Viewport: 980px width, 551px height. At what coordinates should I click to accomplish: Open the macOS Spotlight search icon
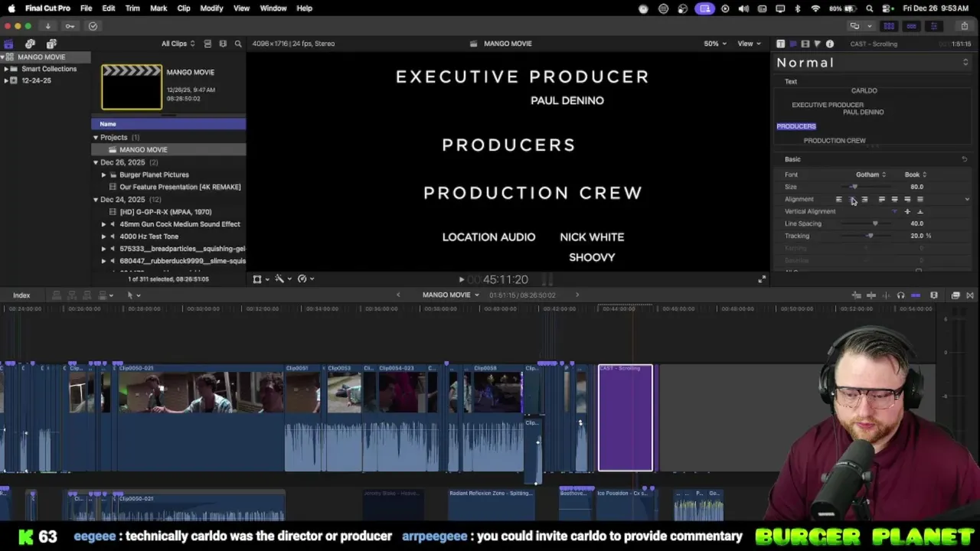[870, 8]
